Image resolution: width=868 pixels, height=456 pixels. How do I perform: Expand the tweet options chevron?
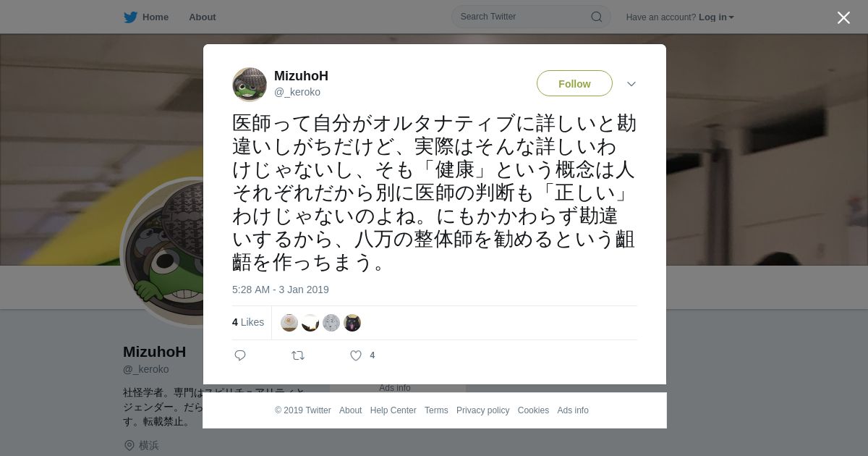pyautogui.click(x=631, y=84)
